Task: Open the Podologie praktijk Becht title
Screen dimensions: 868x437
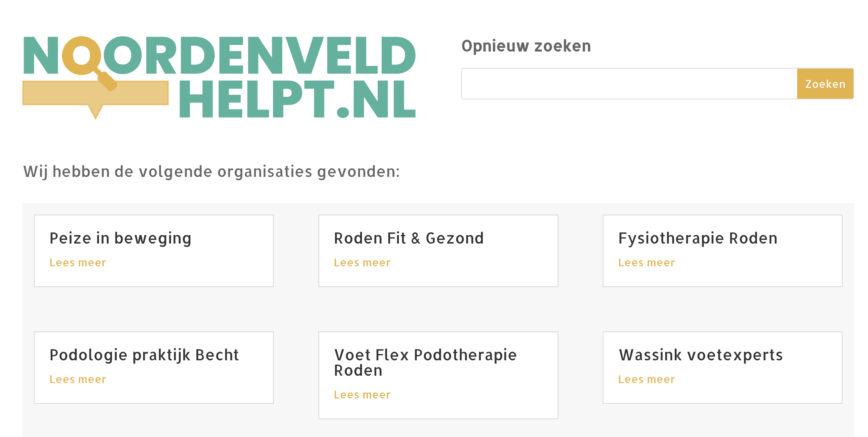Action: click(144, 355)
